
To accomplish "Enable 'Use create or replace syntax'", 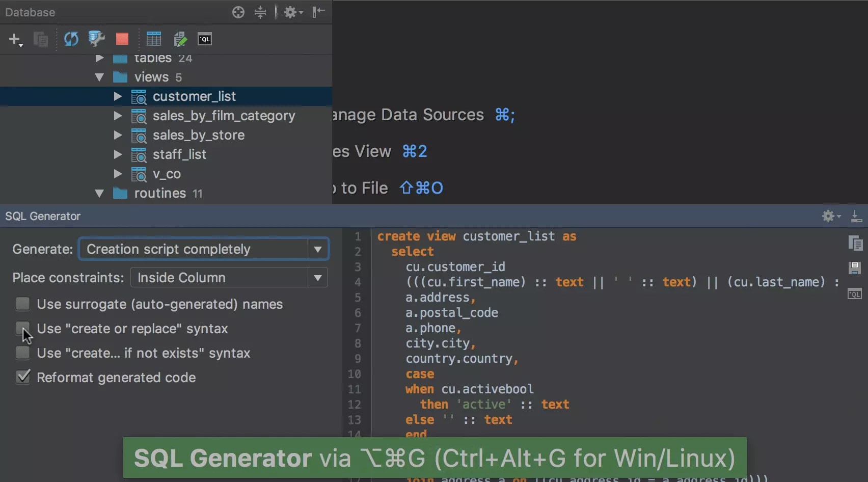I will [x=22, y=329].
